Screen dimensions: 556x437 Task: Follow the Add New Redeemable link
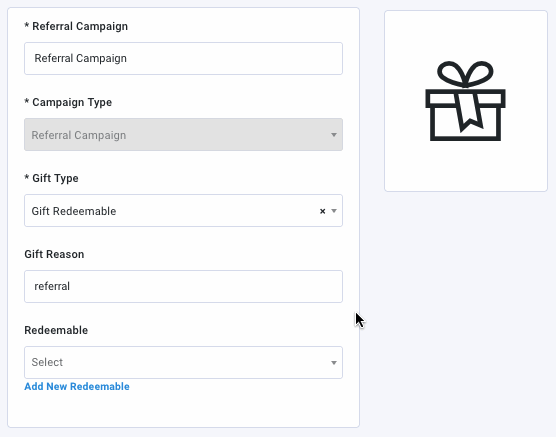pyautogui.click(x=77, y=387)
